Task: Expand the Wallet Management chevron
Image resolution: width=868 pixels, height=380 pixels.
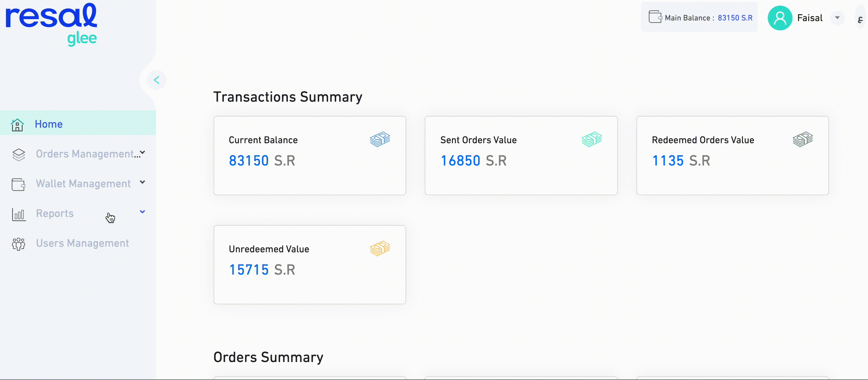Action: point(142,182)
